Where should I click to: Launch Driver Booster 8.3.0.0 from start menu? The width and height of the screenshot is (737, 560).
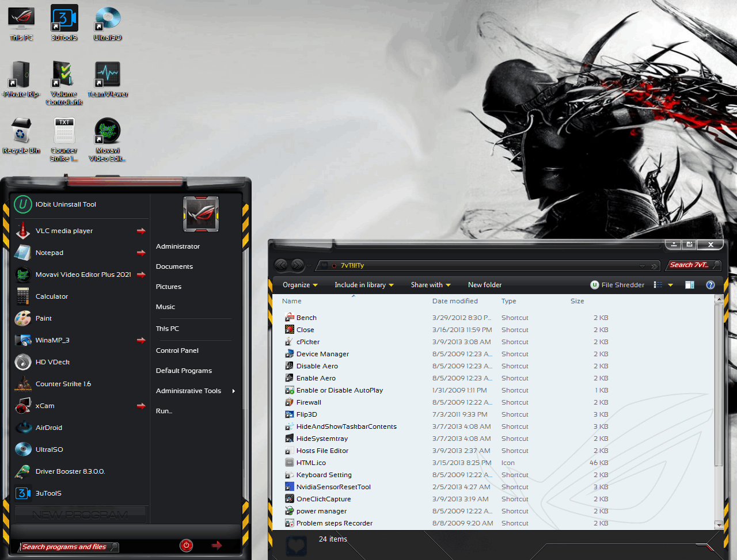(x=80, y=471)
